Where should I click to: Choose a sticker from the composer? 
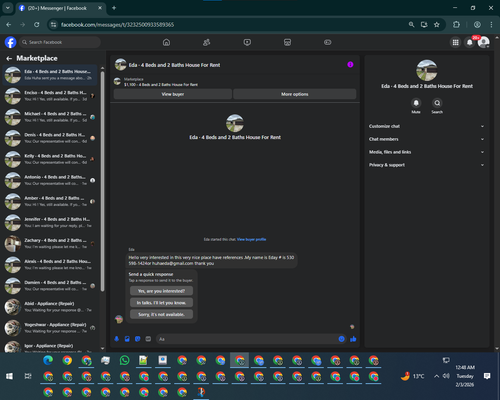tap(138, 339)
